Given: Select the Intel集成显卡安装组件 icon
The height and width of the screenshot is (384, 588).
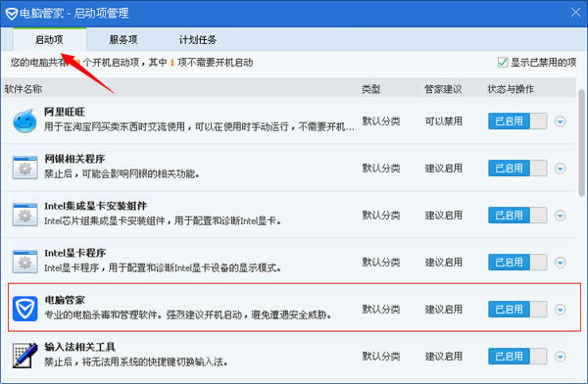Looking at the screenshot, I should tap(24, 215).
